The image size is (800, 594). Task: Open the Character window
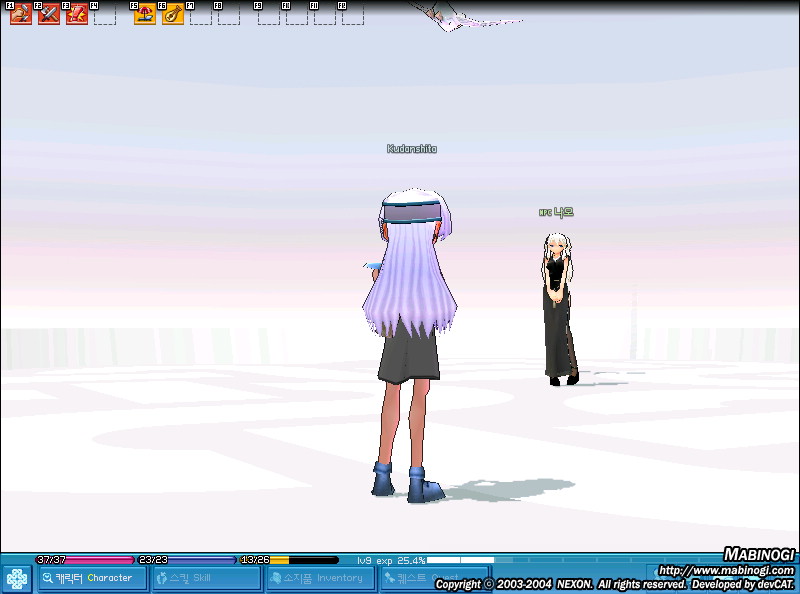[93, 578]
